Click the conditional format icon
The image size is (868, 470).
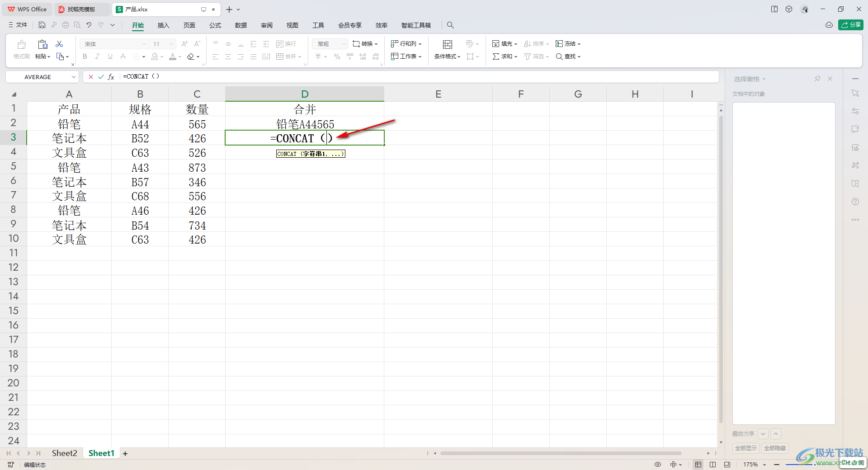(x=448, y=44)
